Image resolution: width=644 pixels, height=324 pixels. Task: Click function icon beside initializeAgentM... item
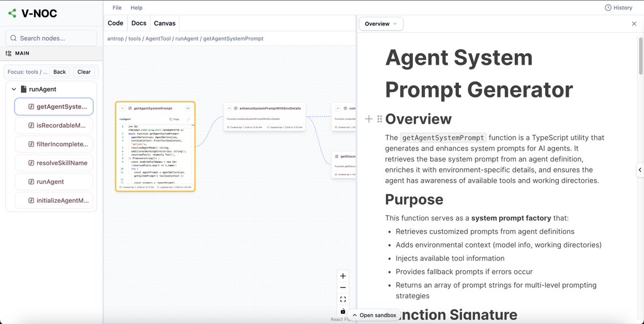pyautogui.click(x=31, y=201)
